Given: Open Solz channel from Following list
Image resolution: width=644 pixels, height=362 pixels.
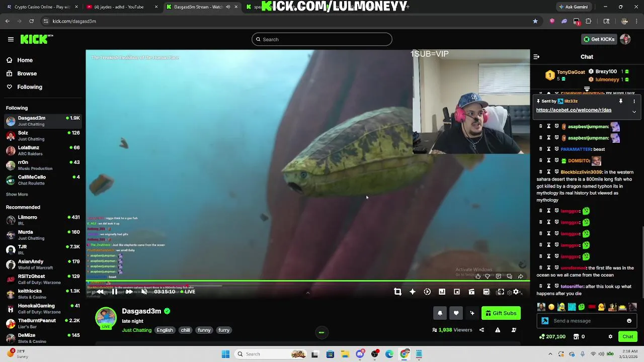Looking at the screenshot, I should [43, 136].
